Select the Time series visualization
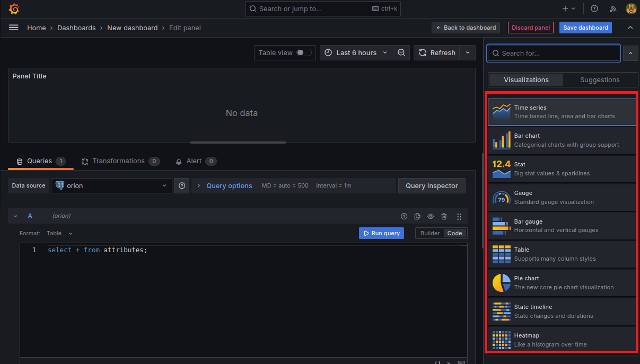This screenshot has height=364, width=640. tap(562, 112)
